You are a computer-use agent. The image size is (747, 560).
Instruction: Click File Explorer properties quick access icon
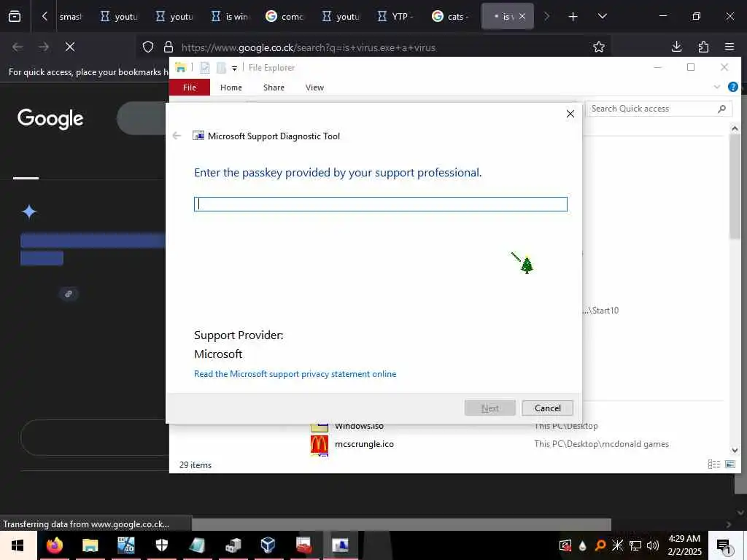click(x=205, y=68)
